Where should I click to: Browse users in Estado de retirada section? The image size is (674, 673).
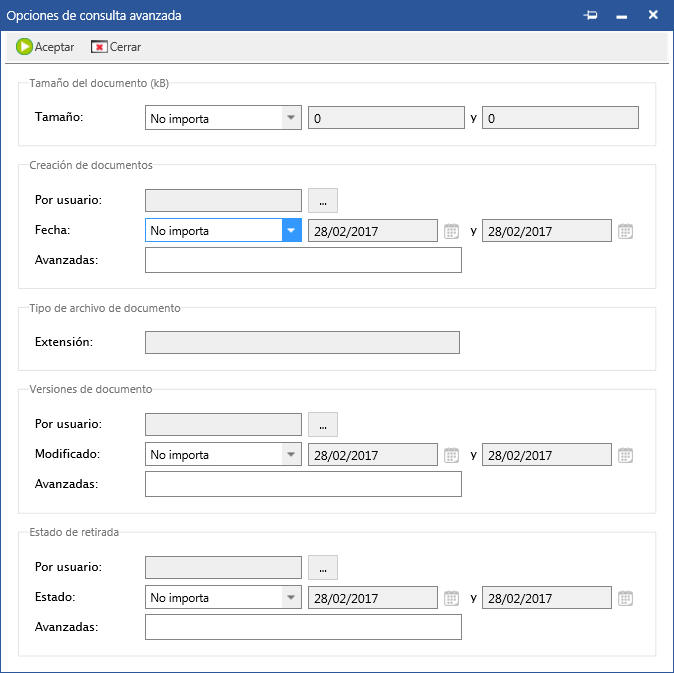click(323, 568)
